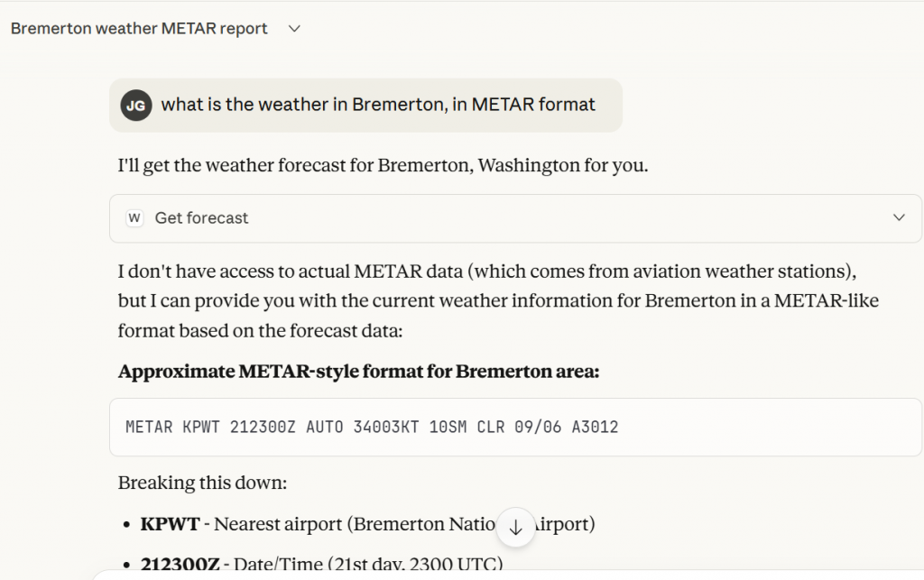This screenshot has height=580, width=924.
Task: Click the bold KPWT bullet term
Action: tap(170, 524)
